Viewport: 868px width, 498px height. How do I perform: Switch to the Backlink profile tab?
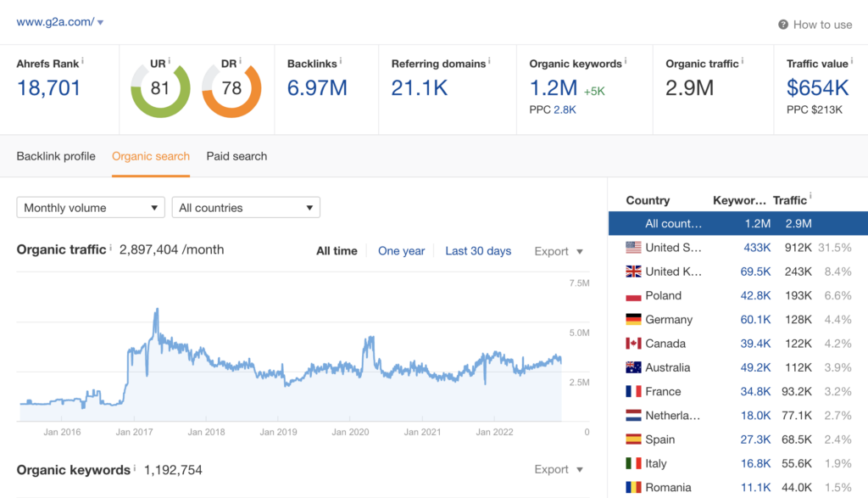pyautogui.click(x=56, y=156)
